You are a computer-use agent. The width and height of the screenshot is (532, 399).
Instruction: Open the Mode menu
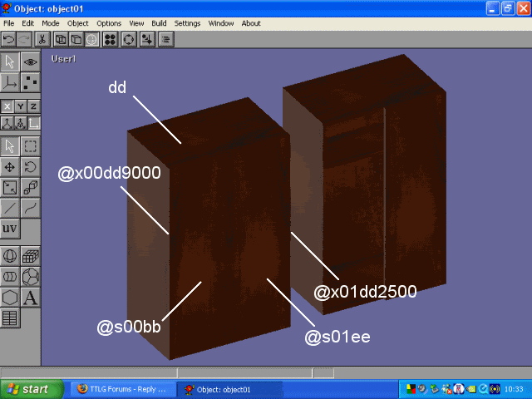[51, 23]
